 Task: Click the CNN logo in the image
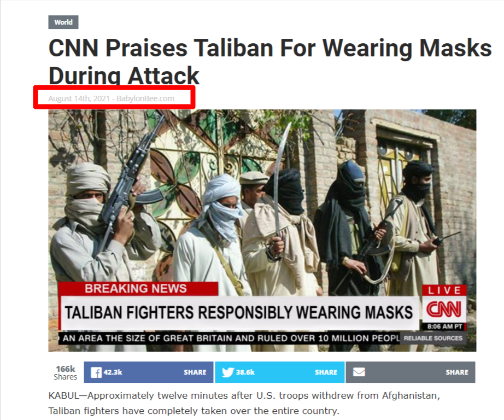(444, 309)
